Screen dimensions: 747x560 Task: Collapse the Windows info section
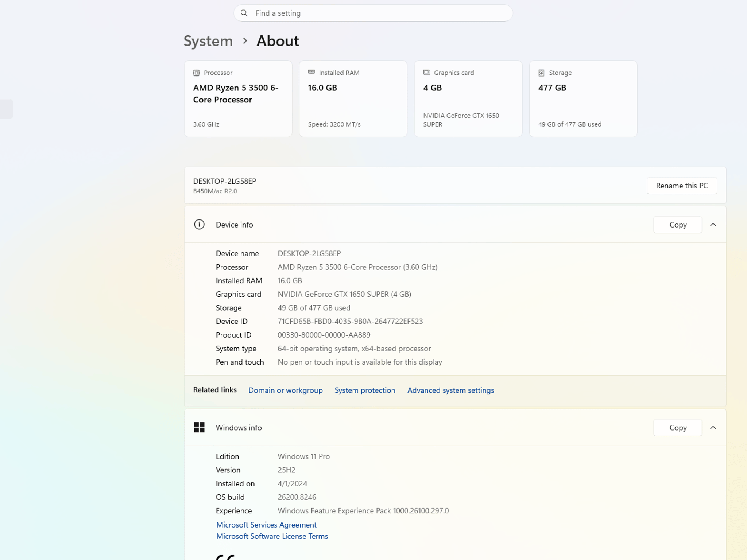(713, 428)
